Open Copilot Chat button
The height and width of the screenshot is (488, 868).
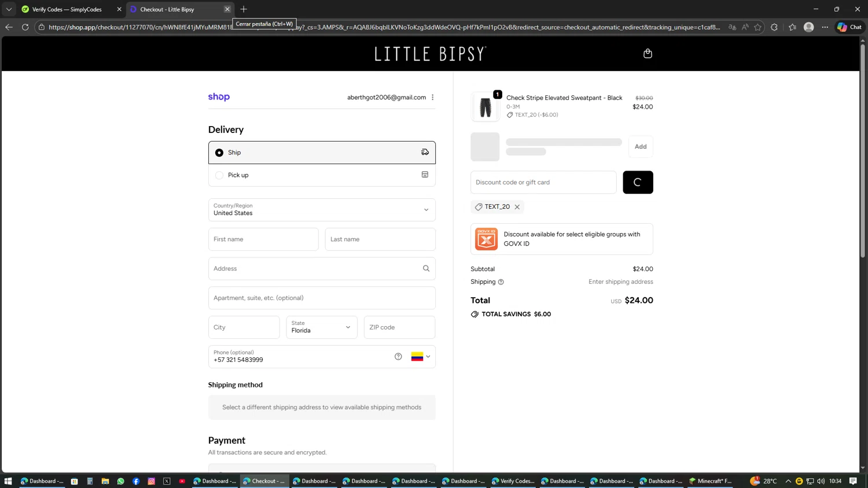pos(849,27)
